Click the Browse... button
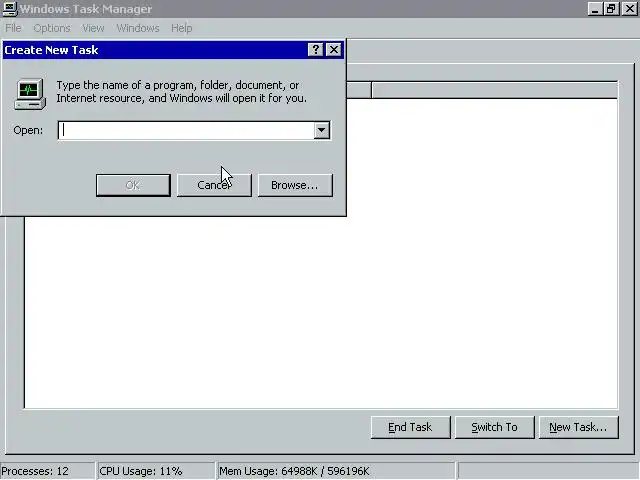640x480 pixels. [x=295, y=185]
